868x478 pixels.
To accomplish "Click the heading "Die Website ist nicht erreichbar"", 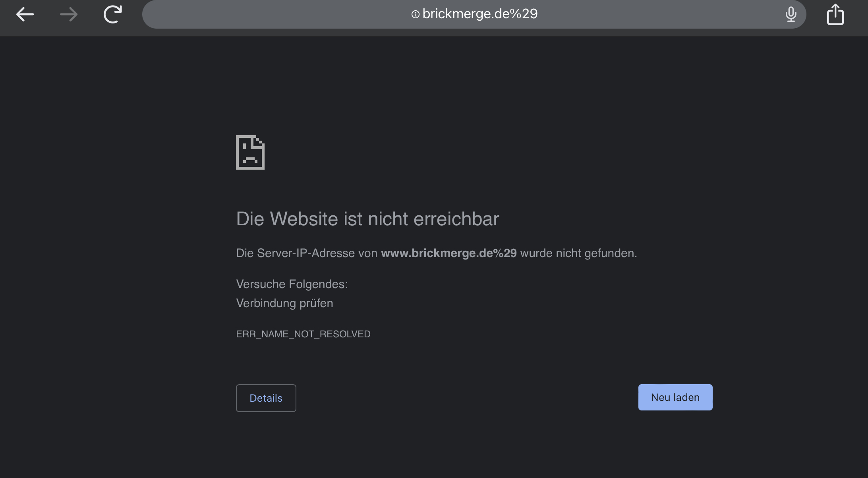I will coord(367,219).
